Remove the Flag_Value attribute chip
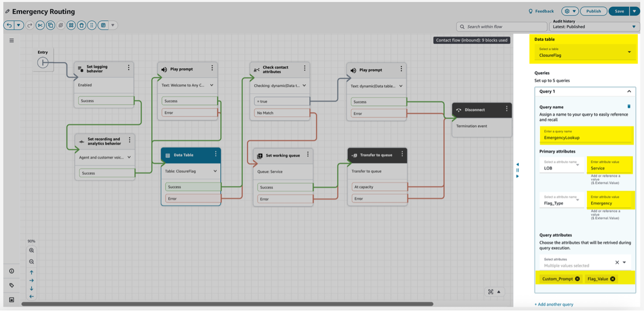The image size is (644, 312). 612,279
